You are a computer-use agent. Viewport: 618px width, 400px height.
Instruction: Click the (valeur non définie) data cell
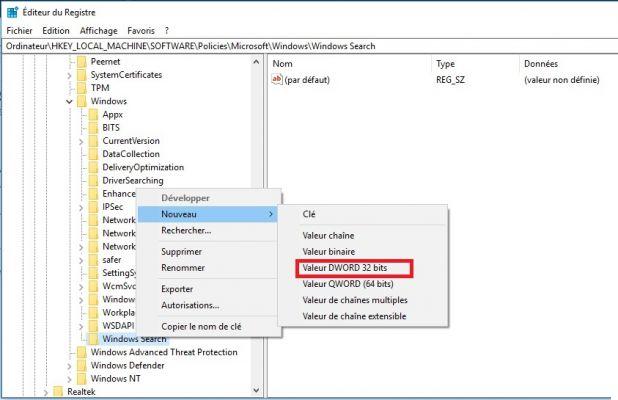point(562,80)
